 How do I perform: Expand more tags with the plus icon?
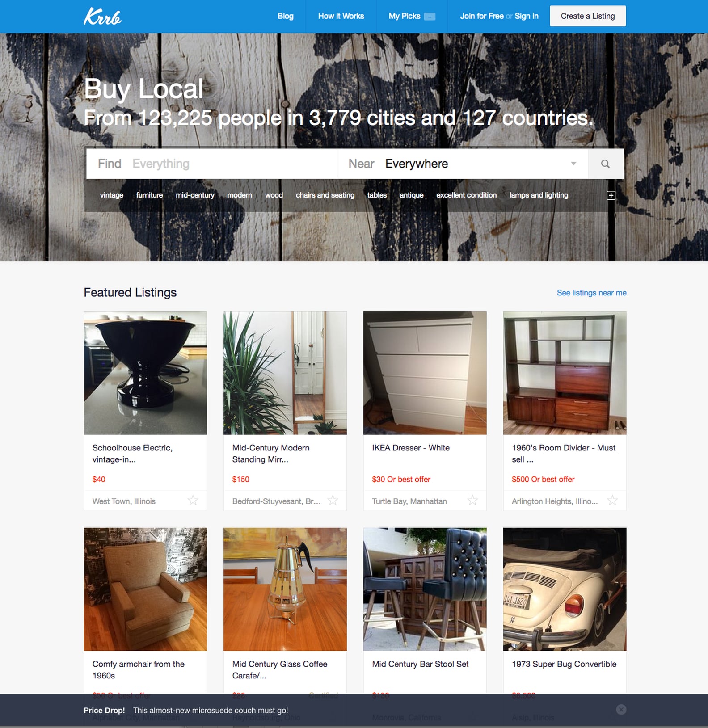(611, 195)
